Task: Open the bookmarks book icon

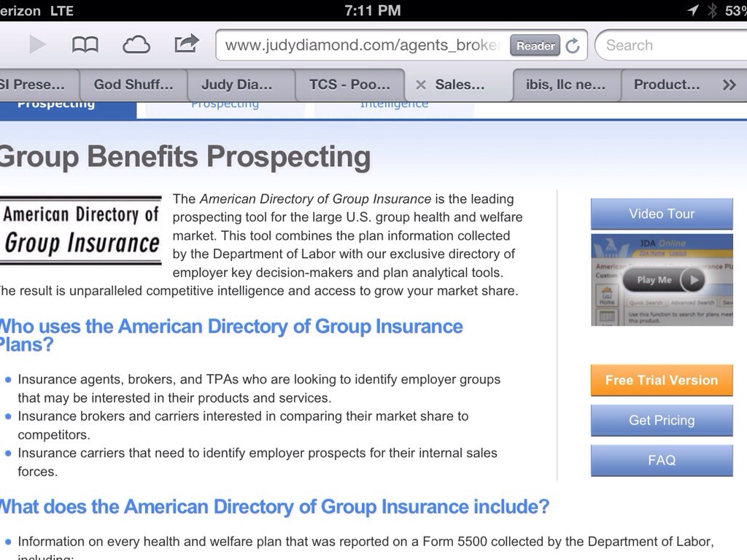Action: pos(85,45)
